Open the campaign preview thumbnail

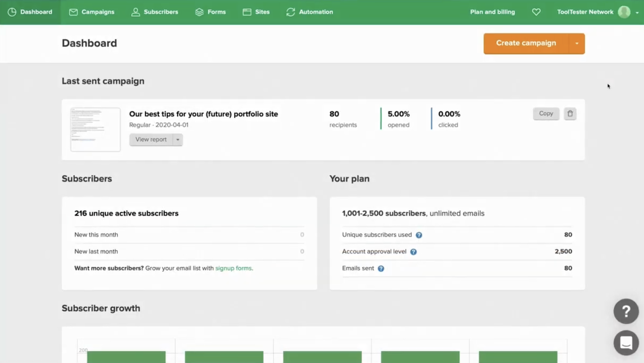click(x=96, y=129)
